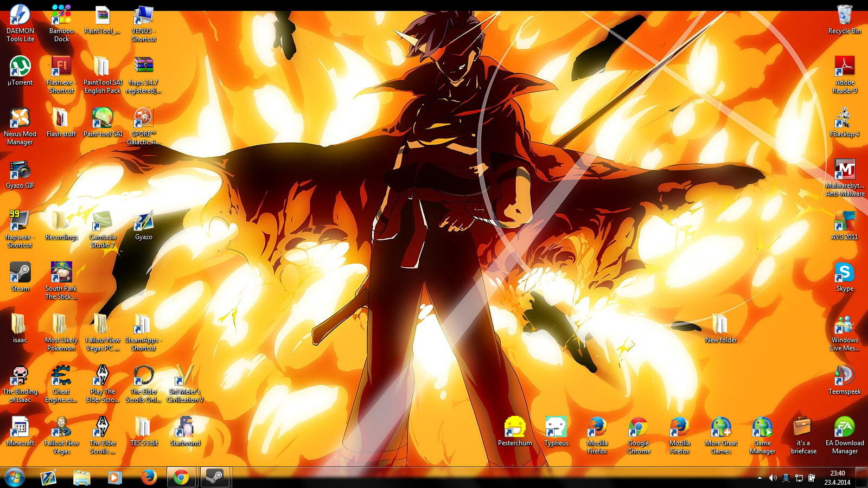
Task: Select the Fallout New Vegas PC folder
Action: tap(103, 333)
